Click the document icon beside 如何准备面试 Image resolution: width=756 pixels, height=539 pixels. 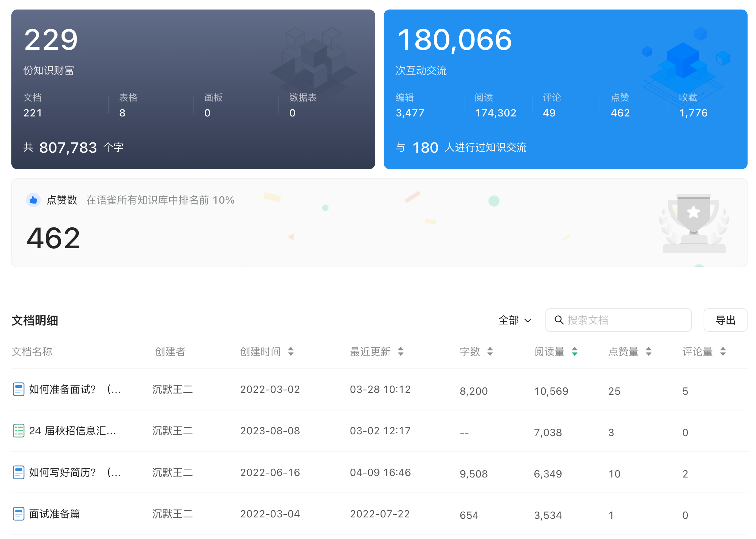tap(19, 389)
